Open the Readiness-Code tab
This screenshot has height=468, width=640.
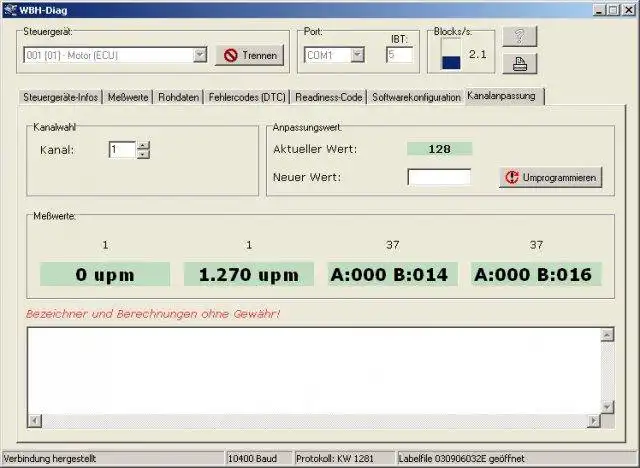[x=329, y=97]
